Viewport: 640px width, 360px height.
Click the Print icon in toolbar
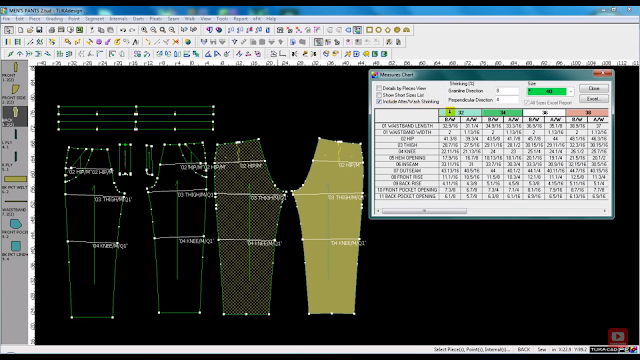(51, 30)
